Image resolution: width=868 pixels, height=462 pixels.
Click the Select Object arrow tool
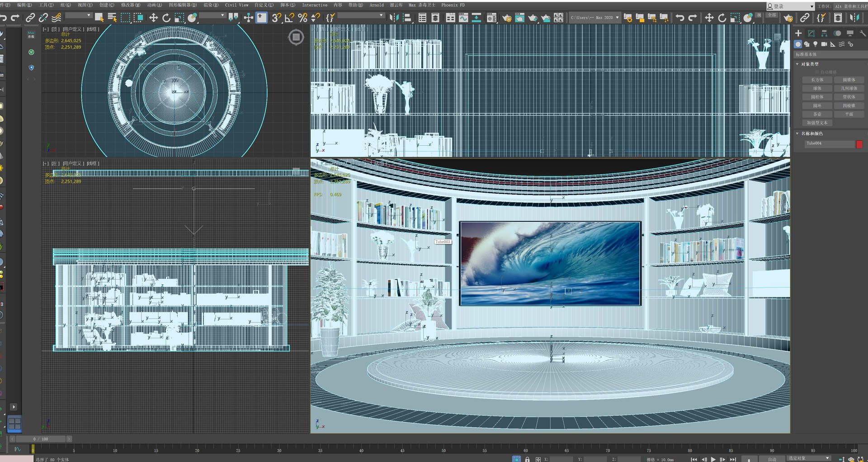[99, 18]
